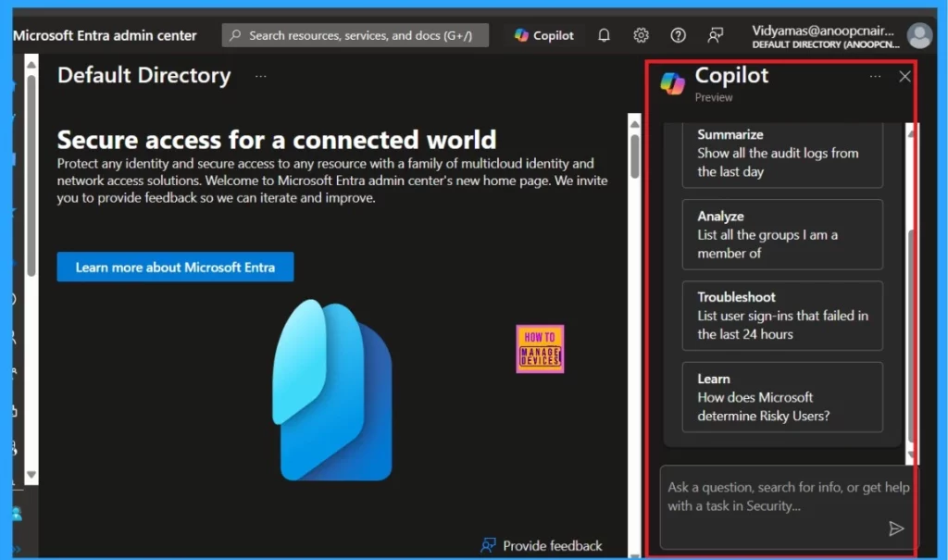Click Learn more about Microsoft Entra
The height and width of the screenshot is (560, 948).
point(175,268)
